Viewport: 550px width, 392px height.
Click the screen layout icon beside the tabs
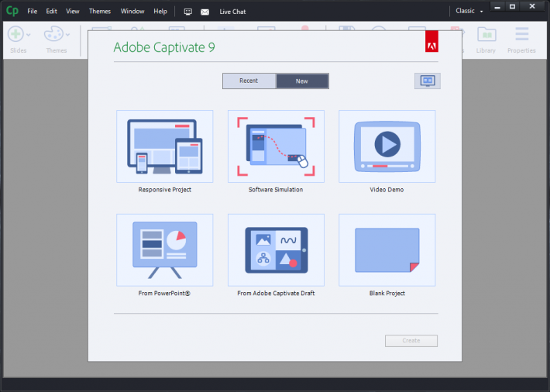coord(428,81)
